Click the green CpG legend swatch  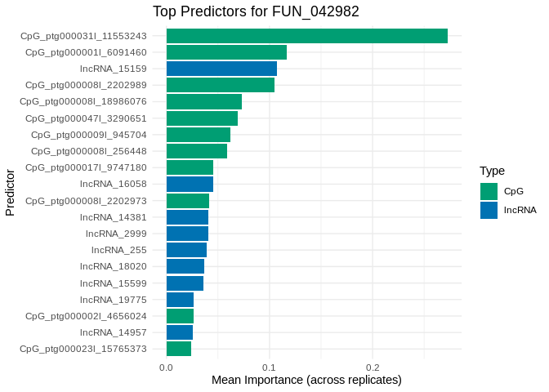coord(489,191)
